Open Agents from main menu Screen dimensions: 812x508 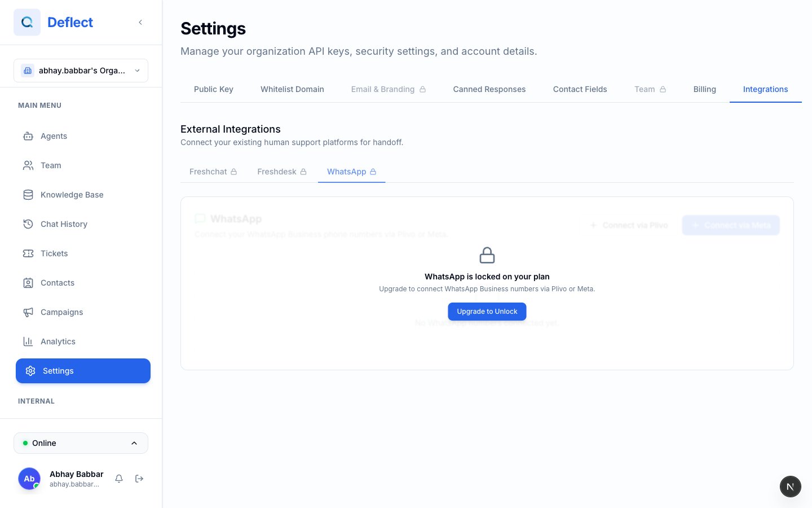point(83,136)
